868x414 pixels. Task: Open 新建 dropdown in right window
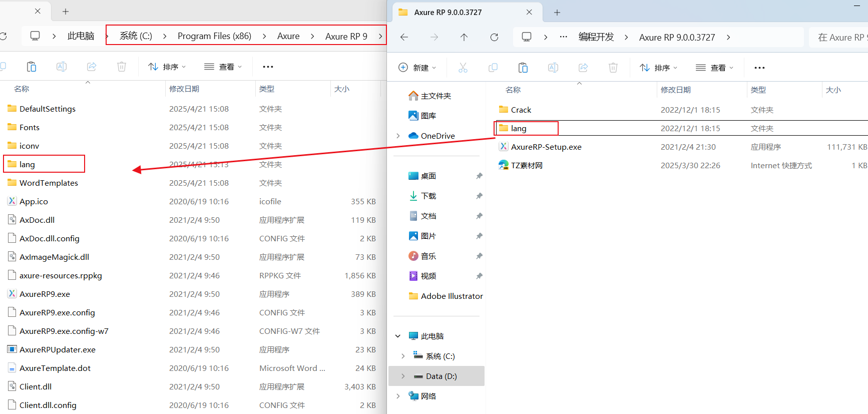point(417,68)
